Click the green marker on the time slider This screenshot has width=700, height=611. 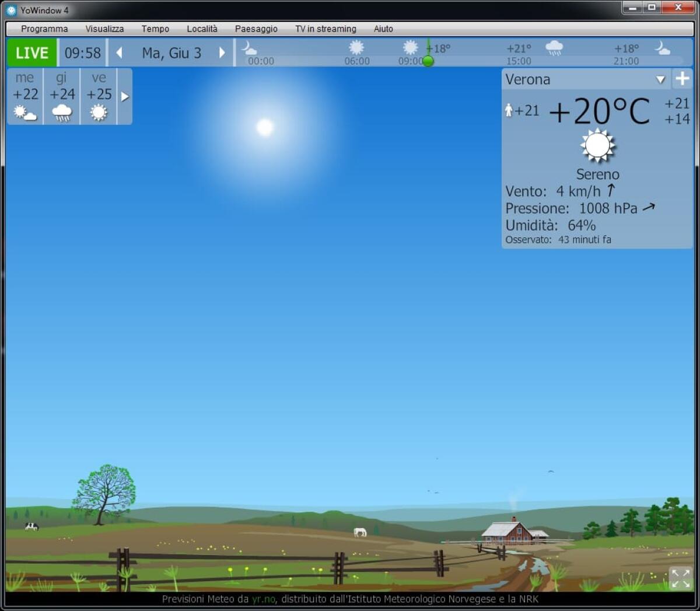coord(429,61)
